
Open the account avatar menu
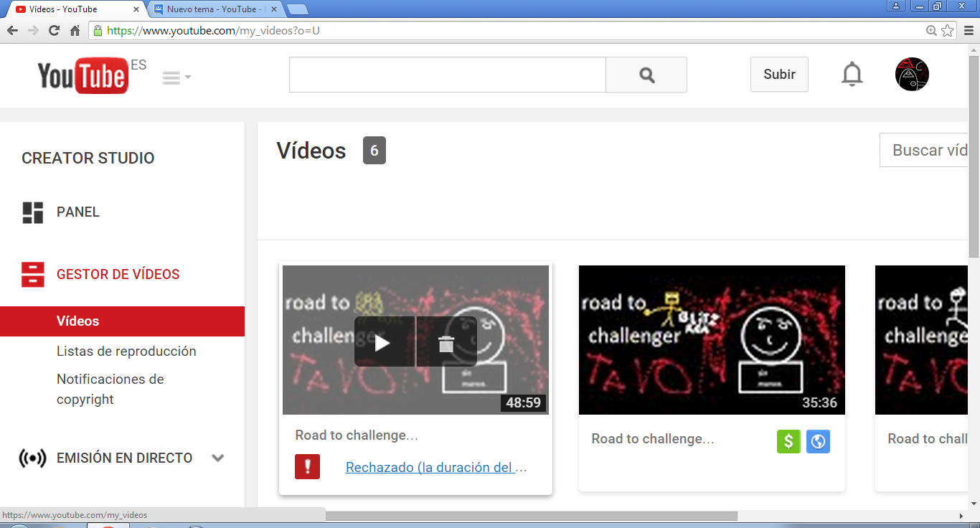click(x=912, y=75)
